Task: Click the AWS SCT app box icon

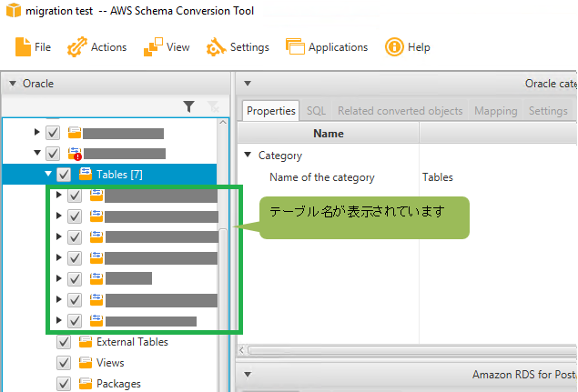Action: (14, 10)
